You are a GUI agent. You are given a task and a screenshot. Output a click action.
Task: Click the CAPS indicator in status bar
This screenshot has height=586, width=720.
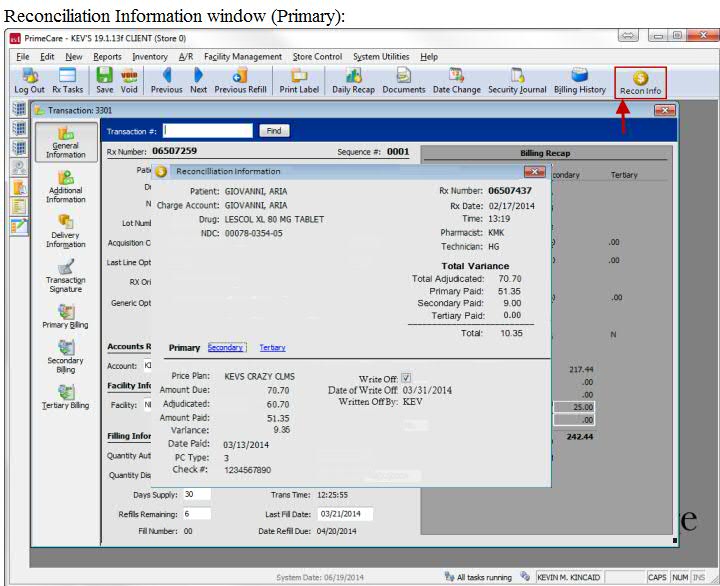pos(657,577)
